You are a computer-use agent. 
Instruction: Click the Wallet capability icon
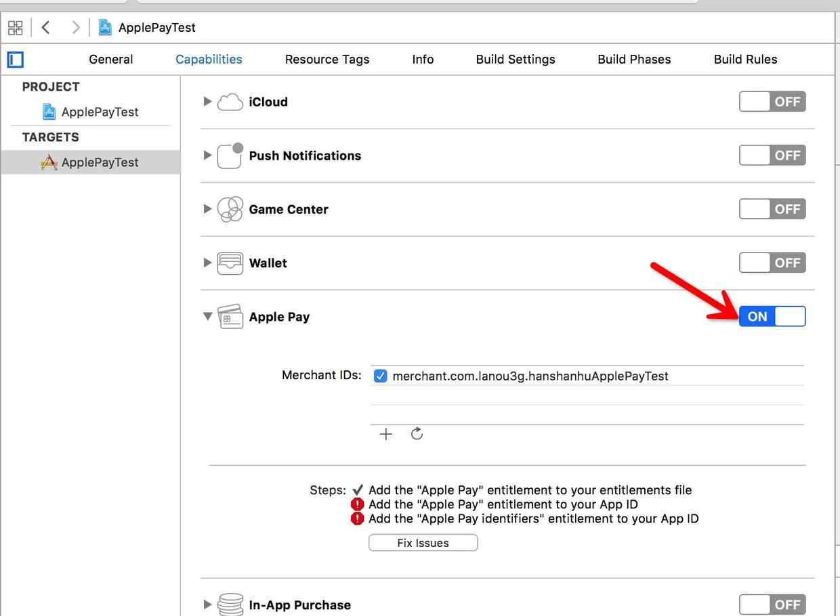[230, 263]
